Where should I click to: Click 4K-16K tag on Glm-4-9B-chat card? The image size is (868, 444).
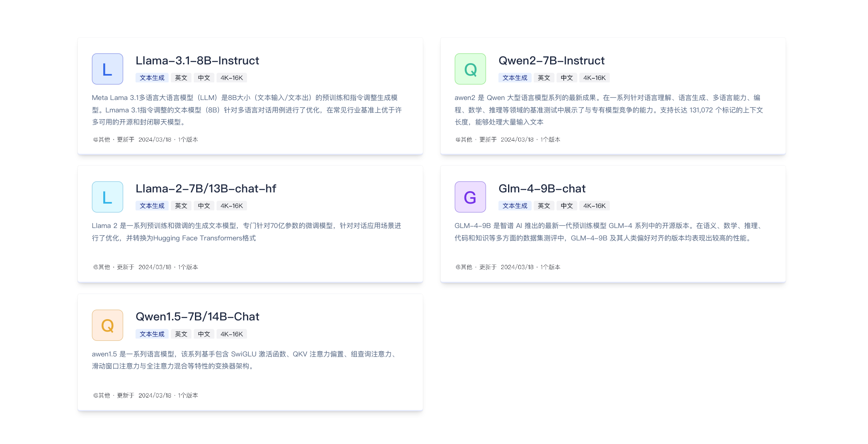[x=594, y=206]
